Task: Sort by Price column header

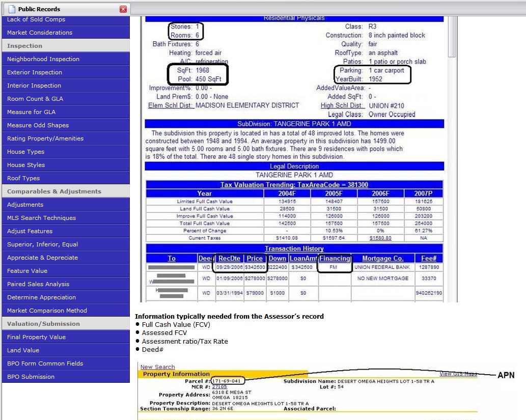Action: (x=255, y=258)
